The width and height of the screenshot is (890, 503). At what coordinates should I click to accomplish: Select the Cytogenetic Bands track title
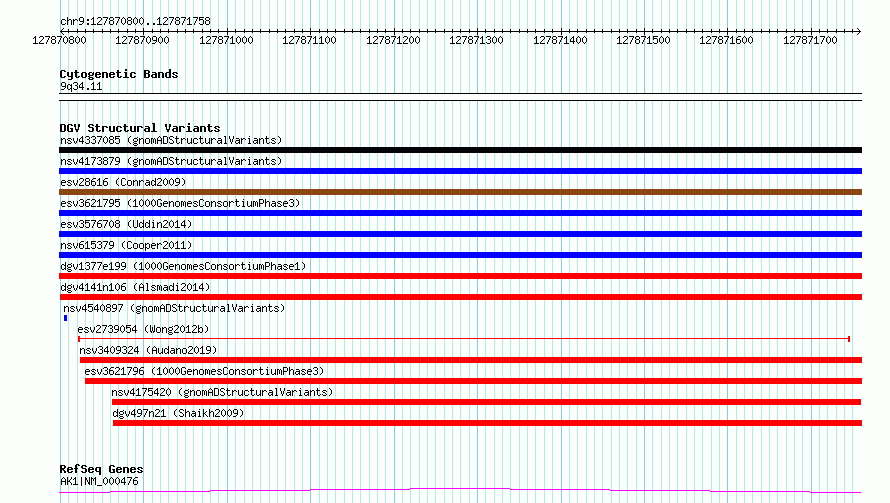(x=119, y=74)
